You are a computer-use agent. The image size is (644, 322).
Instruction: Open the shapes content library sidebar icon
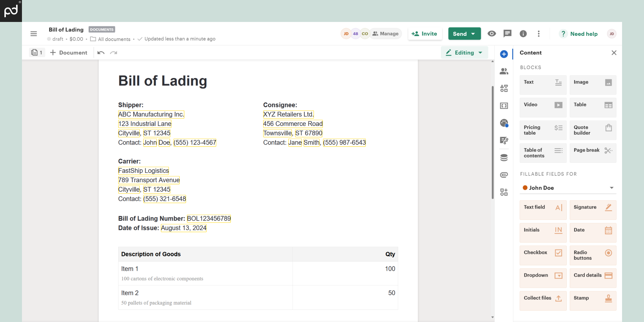[x=504, y=88]
